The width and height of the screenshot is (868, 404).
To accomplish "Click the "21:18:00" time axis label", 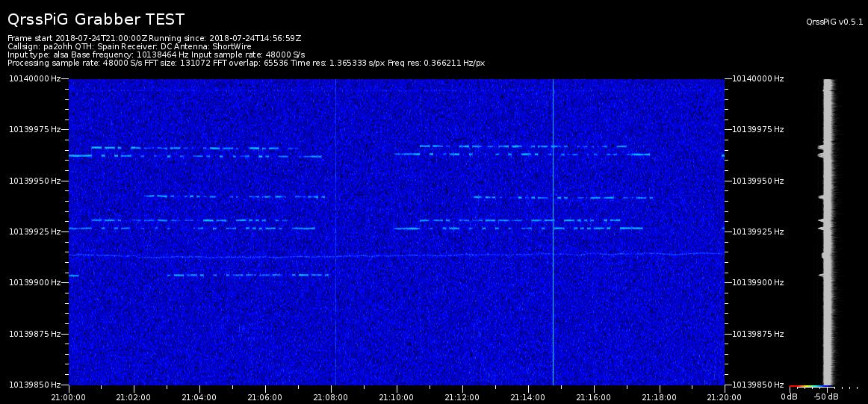I will point(659,397).
